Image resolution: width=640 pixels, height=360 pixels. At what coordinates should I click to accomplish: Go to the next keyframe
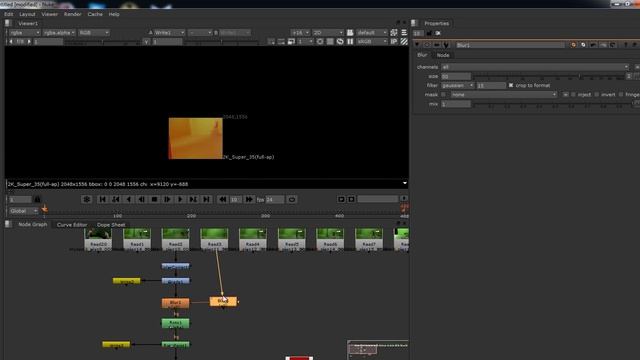[193, 199]
